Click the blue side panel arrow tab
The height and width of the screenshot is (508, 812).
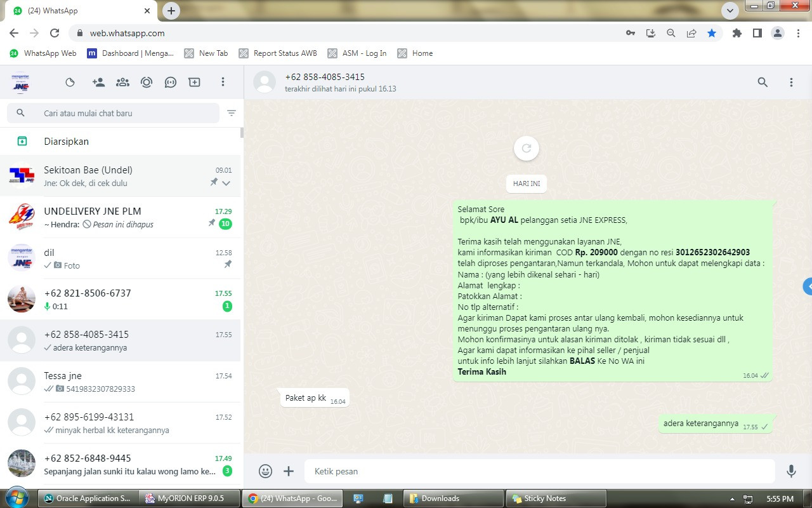[x=808, y=286]
